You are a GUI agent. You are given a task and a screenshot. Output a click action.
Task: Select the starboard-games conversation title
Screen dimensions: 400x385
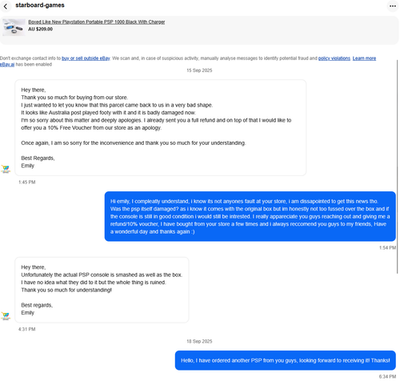(x=40, y=5)
